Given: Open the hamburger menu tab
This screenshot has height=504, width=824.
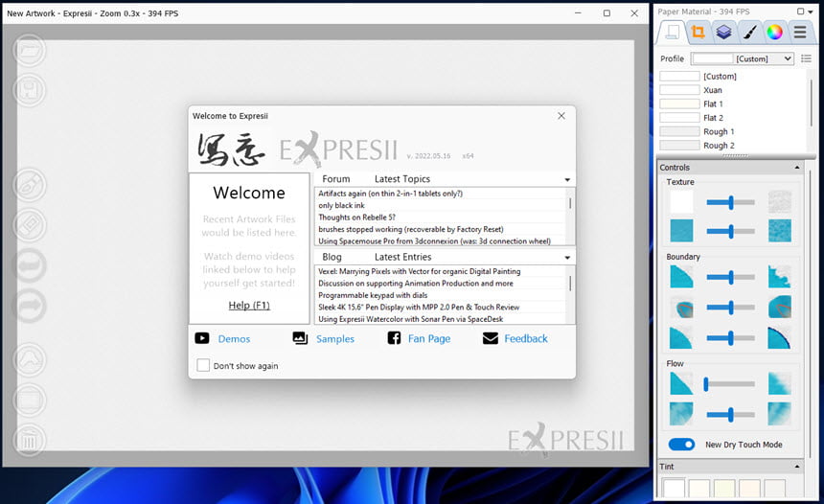Looking at the screenshot, I should [800, 32].
